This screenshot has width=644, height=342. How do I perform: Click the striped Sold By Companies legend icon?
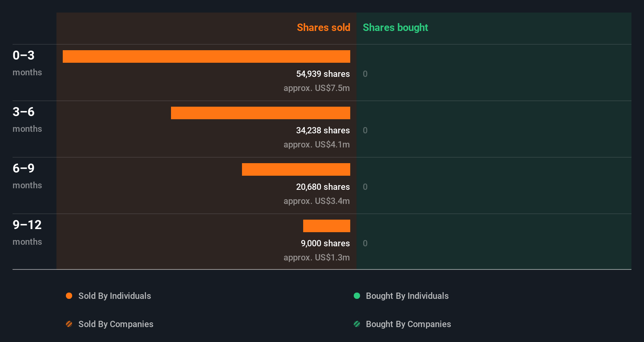pos(69,324)
